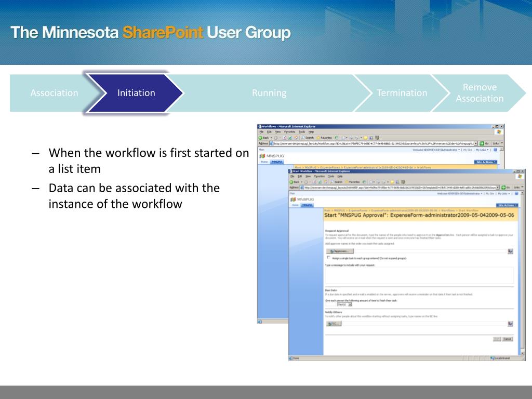Click My Site link in Start Workflow window
The image size is (532, 399).
pos(489,194)
